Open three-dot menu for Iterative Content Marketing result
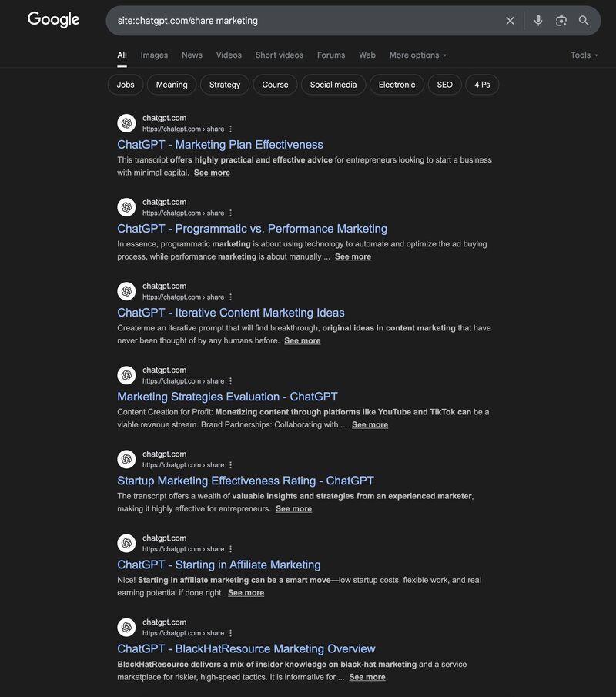The width and height of the screenshot is (616, 697). 230,297
